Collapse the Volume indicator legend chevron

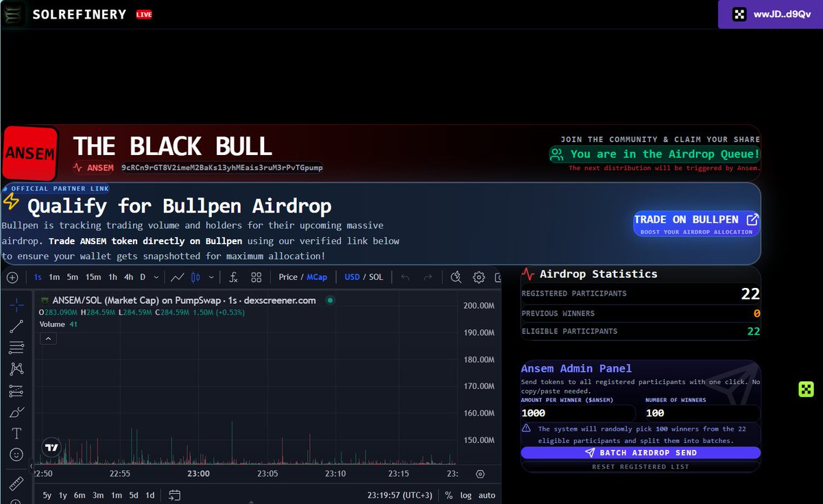(48, 339)
